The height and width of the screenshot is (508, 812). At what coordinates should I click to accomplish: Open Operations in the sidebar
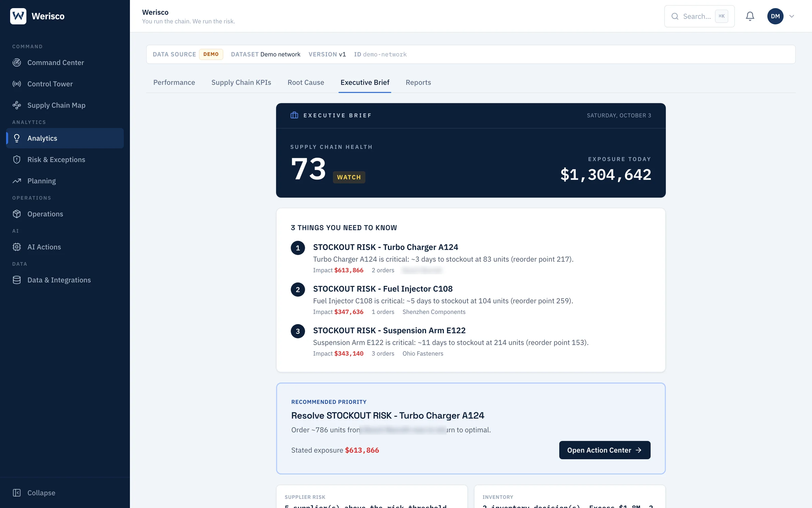[x=65, y=214]
